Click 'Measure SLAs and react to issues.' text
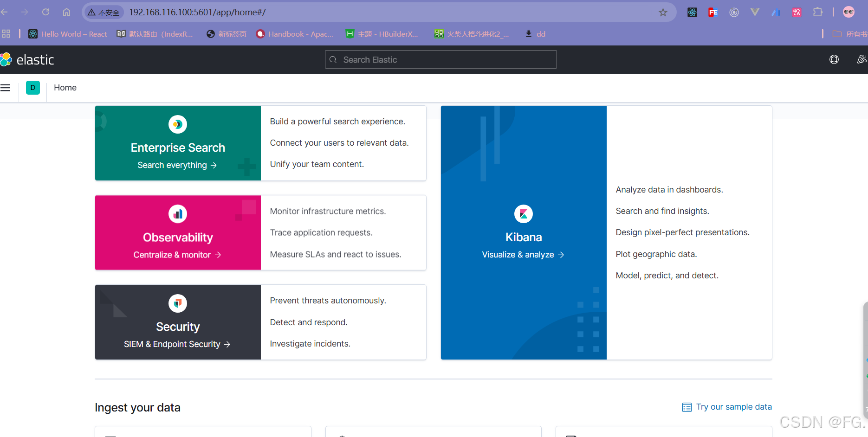The image size is (868, 437). pyautogui.click(x=336, y=254)
